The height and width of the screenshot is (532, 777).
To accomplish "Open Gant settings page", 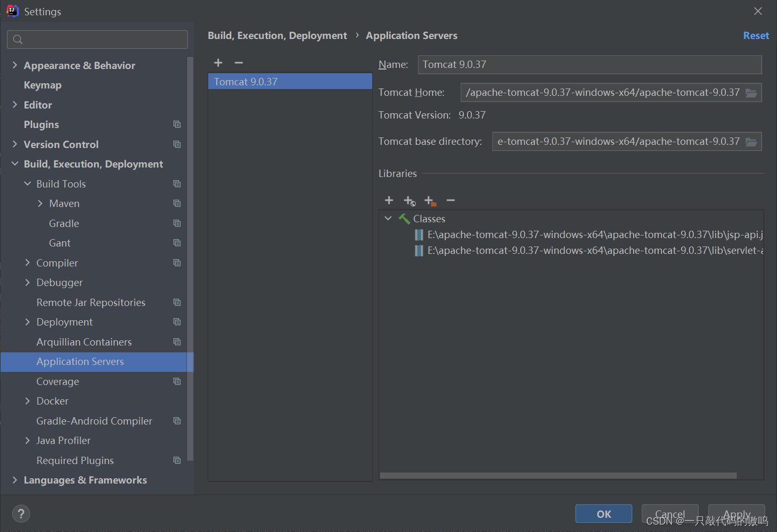I will click(60, 243).
